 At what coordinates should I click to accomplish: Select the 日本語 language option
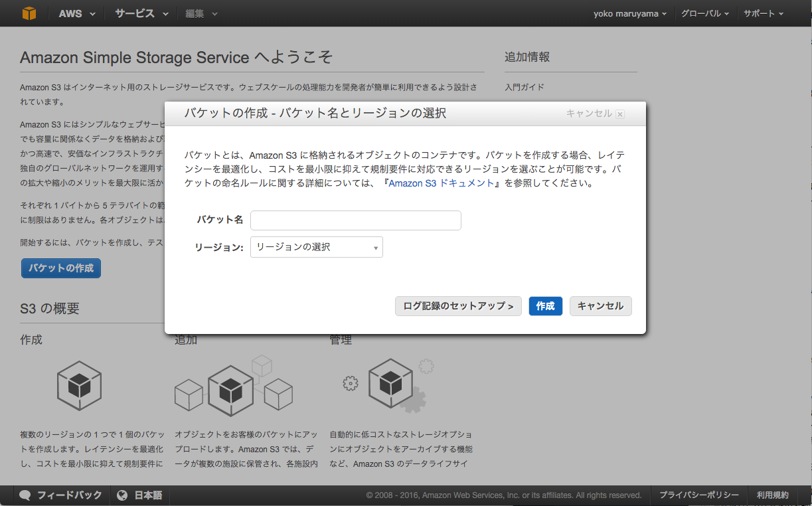coord(148,495)
